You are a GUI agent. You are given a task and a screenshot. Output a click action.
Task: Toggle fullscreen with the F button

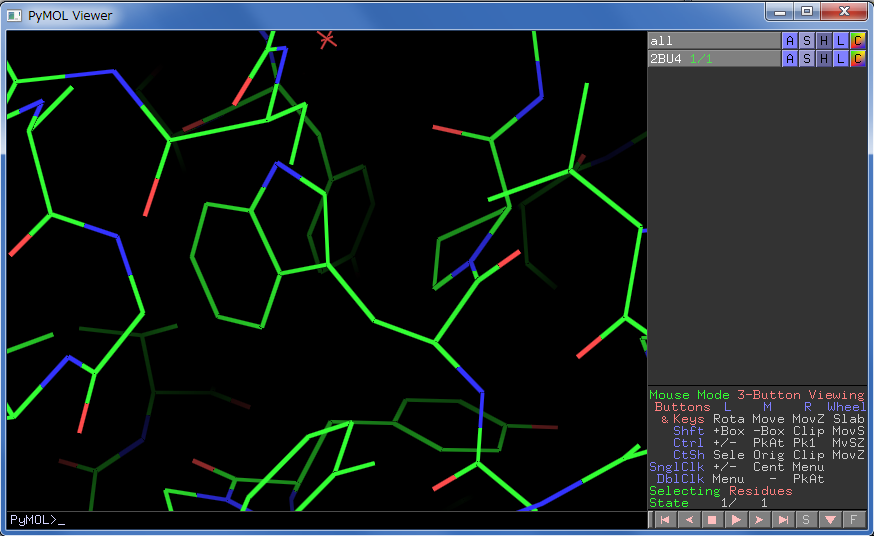click(x=854, y=520)
